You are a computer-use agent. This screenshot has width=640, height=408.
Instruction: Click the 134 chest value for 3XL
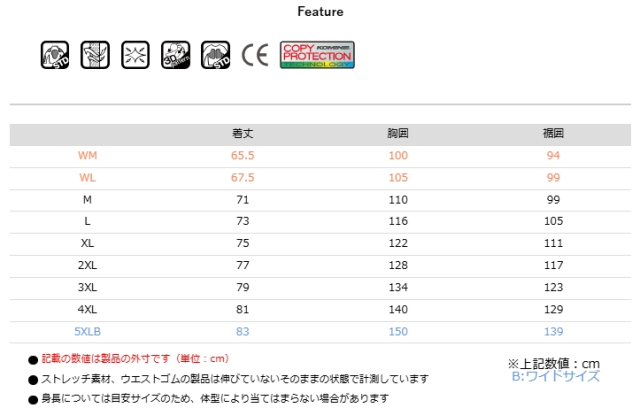click(398, 287)
